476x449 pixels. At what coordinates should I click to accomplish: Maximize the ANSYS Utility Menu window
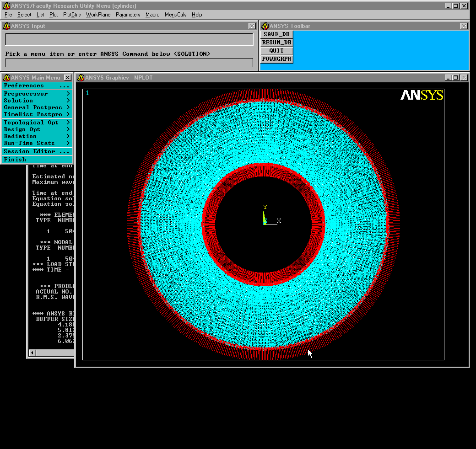pos(456,6)
